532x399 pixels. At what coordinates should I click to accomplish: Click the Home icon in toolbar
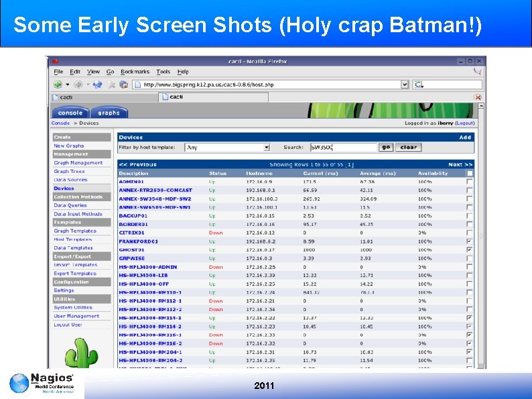(x=123, y=84)
